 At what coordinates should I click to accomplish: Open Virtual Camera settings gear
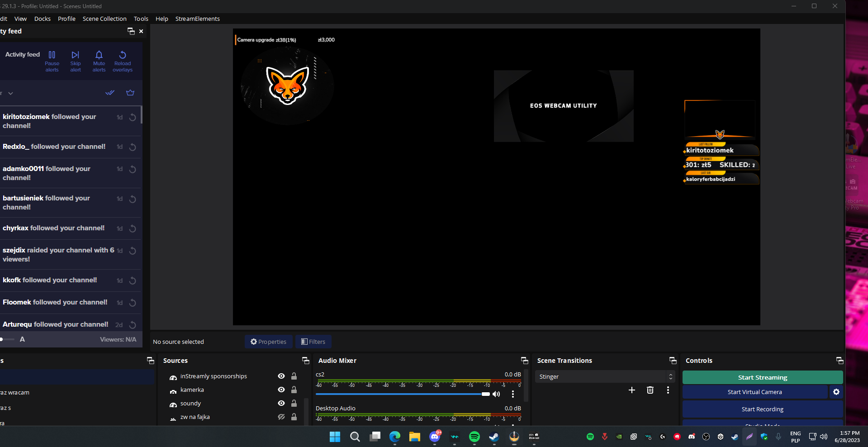coord(836,392)
